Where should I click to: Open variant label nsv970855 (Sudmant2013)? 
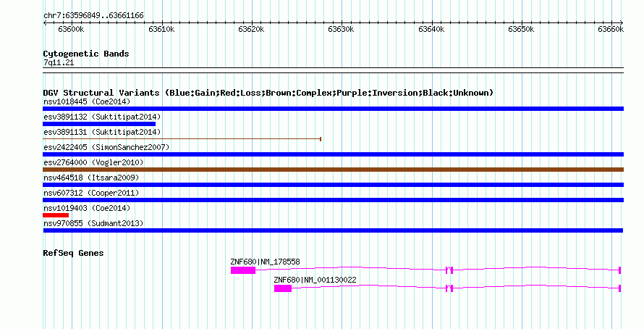(93, 223)
